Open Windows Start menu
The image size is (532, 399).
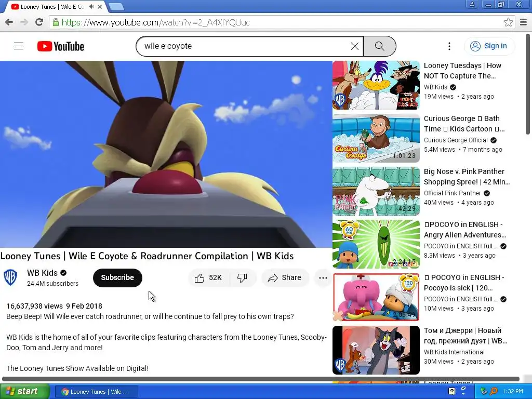tap(24, 392)
